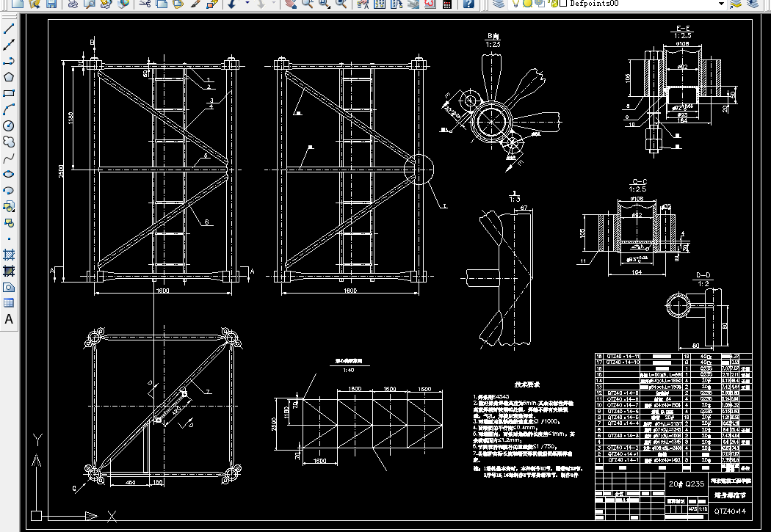This screenshot has height=532, width=771.
Task: Open Plot Preview
Action: point(90,4)
